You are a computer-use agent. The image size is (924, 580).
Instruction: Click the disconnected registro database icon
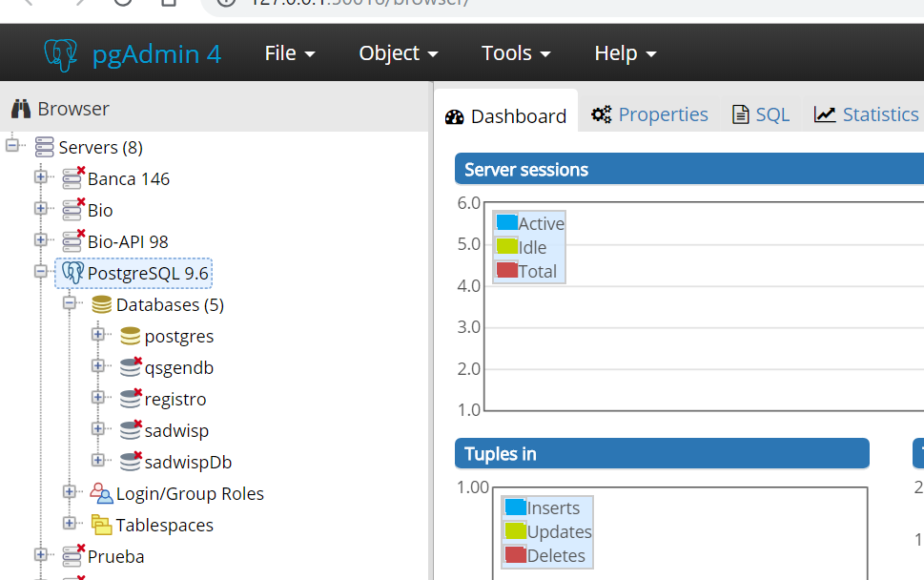[x=131, y=399]
